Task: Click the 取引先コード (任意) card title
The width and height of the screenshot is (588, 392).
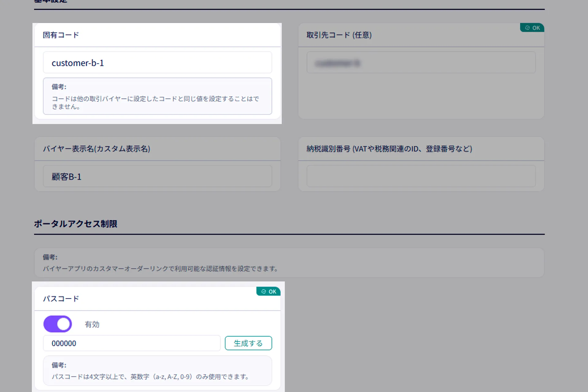Action: tap(339, 35)
